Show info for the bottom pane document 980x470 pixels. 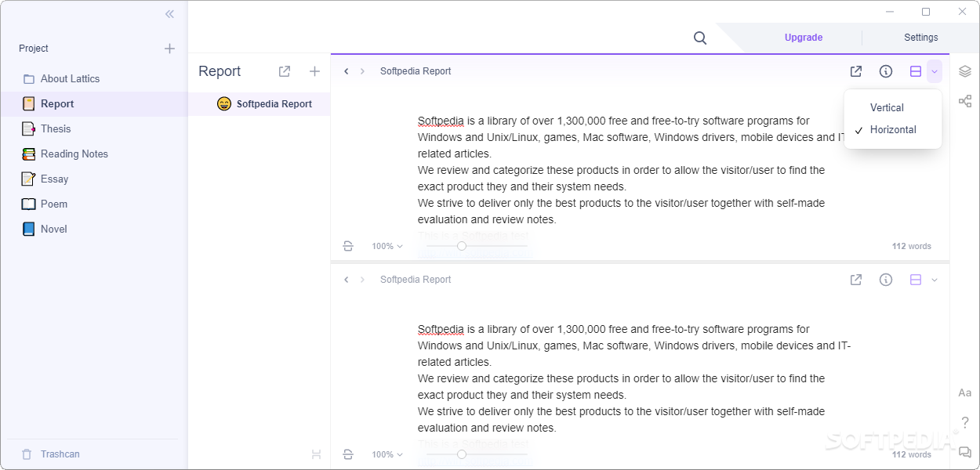click(886, 280)
